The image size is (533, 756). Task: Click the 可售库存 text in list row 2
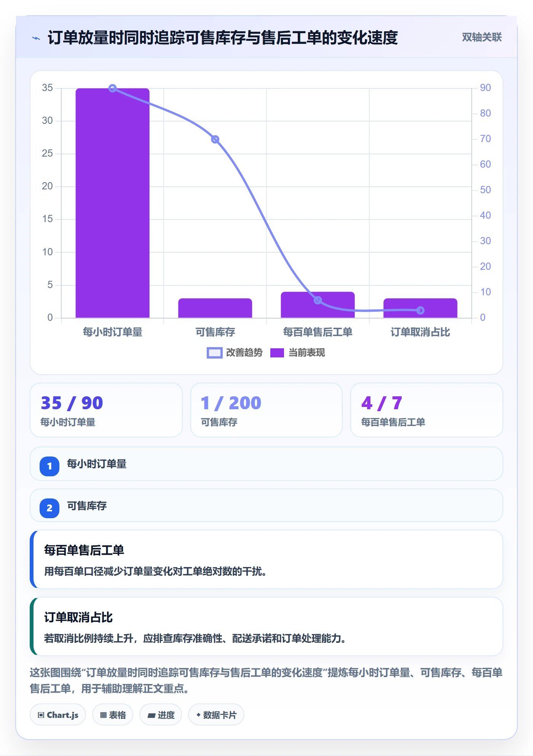pos(87,506)
